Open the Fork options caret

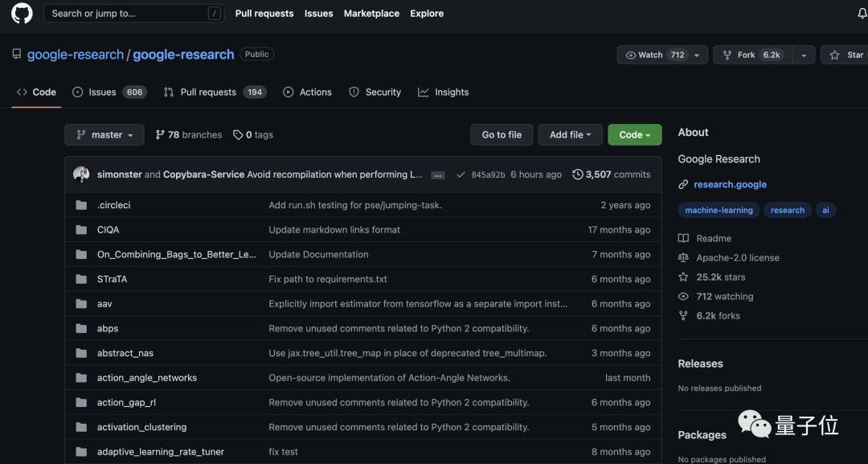click(803, 55)
